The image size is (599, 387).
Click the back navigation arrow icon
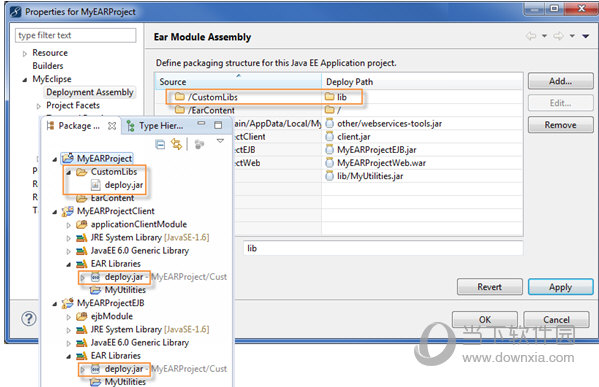[531, 36]
